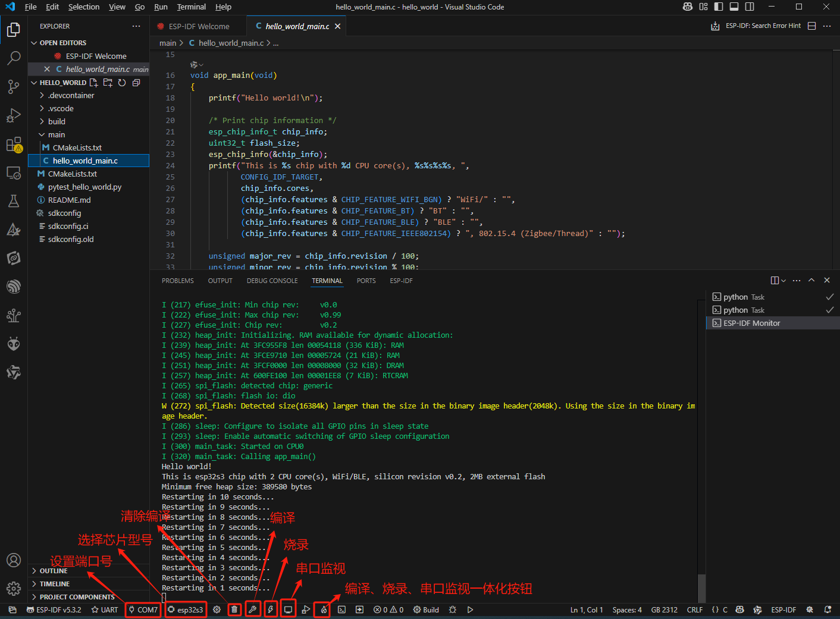Viewport: 840px width, 619px height.
Task: Toggle primary side bar visibility
Action: click(x=719, y=7)
